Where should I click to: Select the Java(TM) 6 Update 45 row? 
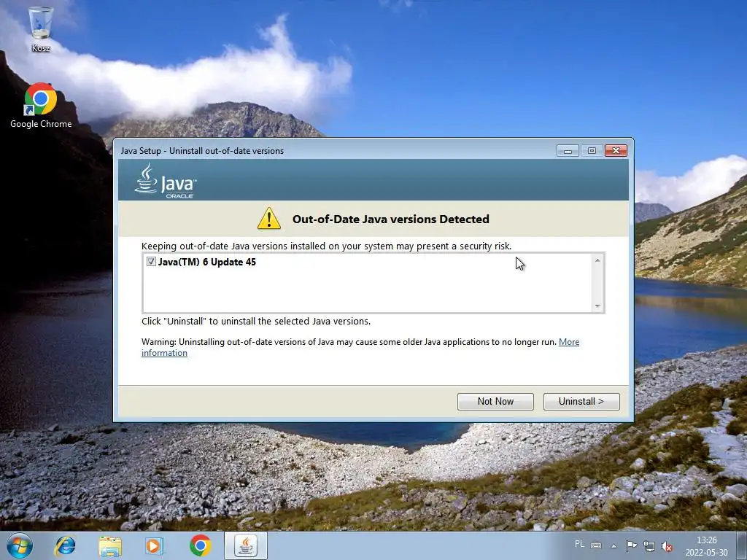(x=366, y=262)
